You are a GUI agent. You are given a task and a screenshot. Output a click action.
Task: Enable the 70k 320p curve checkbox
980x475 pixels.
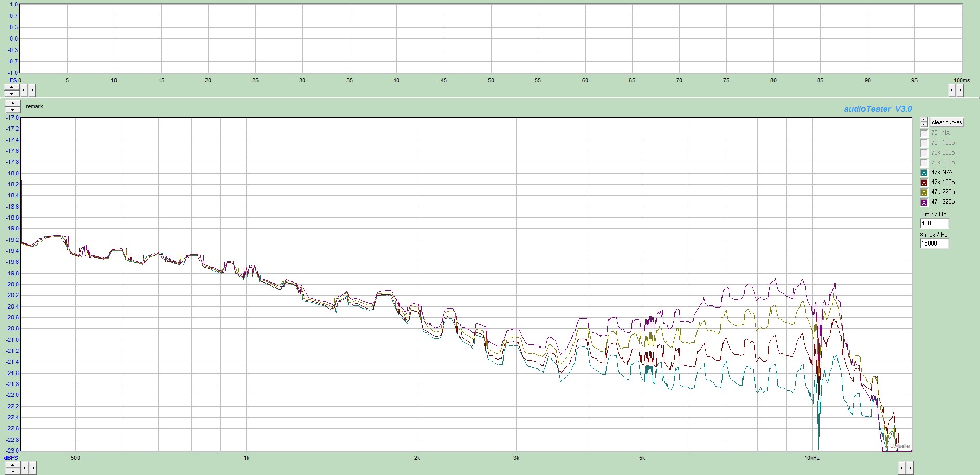click(924, 163)
